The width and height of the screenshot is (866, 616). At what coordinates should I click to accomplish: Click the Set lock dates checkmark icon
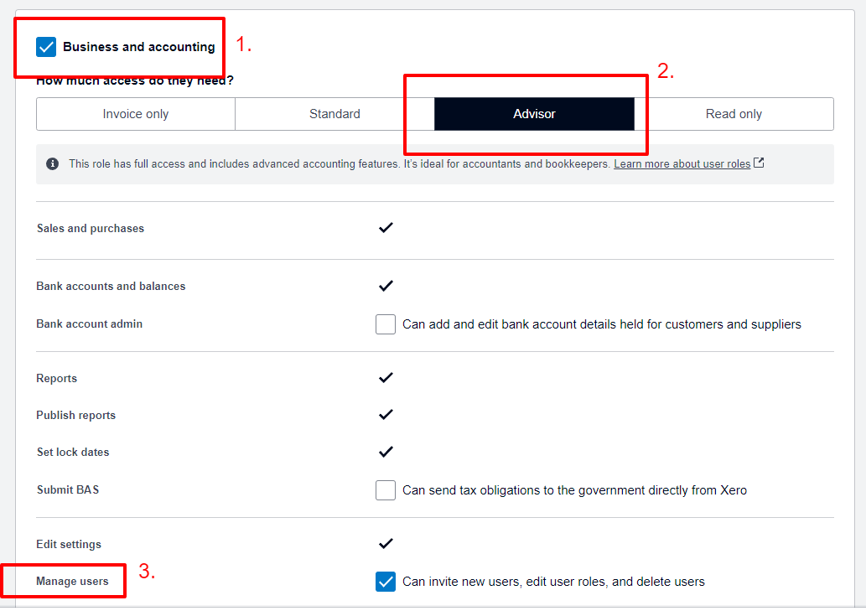[386, 452]
